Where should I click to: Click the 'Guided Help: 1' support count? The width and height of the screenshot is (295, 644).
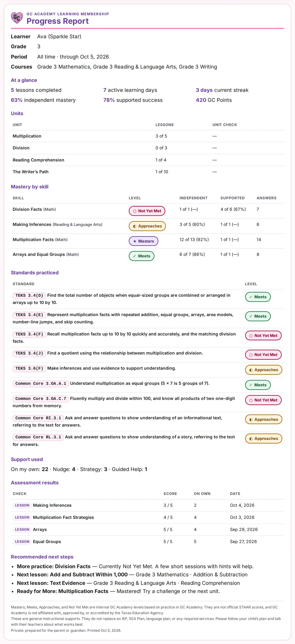[129, 469]
